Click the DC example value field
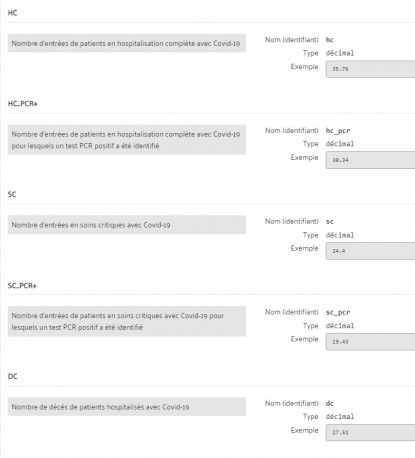415x458 pixels. click(x=370, y=432)
